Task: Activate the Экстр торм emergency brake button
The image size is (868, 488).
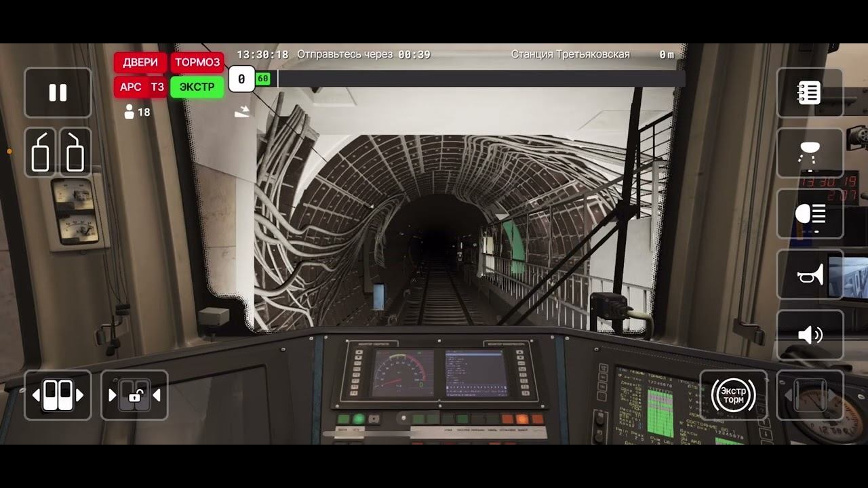Action: 733,395
